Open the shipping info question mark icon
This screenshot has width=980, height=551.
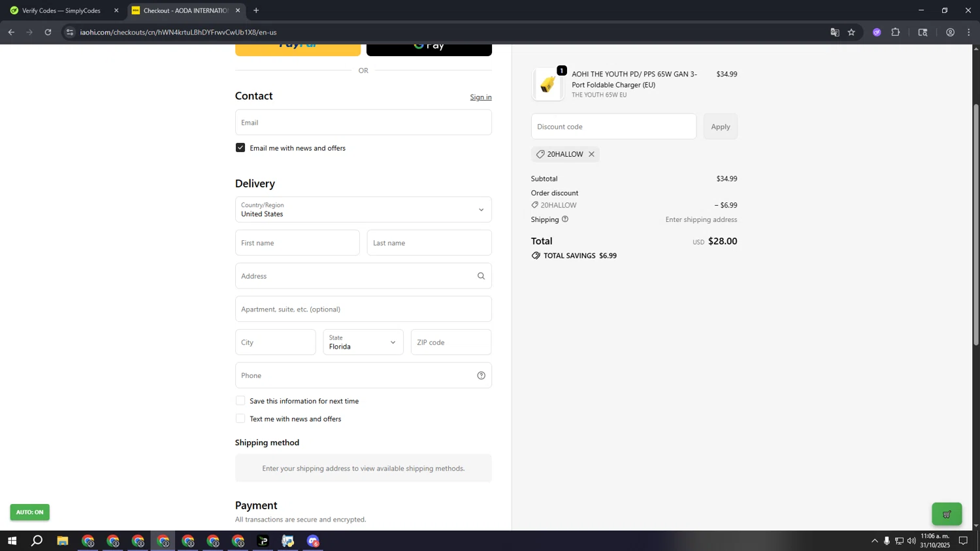click(565, 219)
